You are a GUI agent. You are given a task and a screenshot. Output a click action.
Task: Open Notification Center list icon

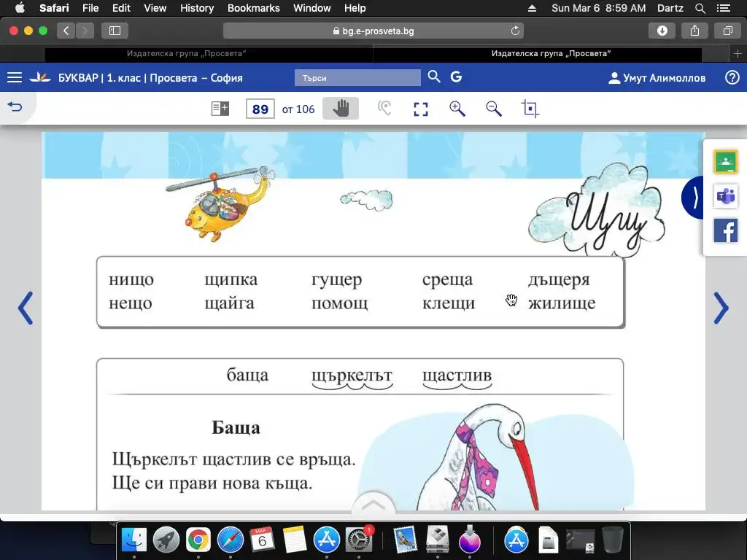[x=723, y=8]
